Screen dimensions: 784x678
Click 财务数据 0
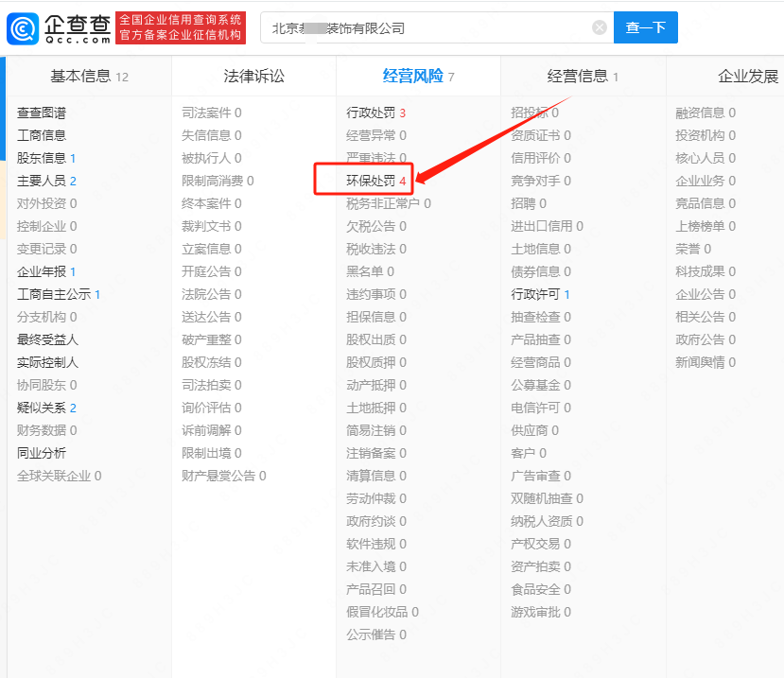pyautogui.click(x=47, y=430)
